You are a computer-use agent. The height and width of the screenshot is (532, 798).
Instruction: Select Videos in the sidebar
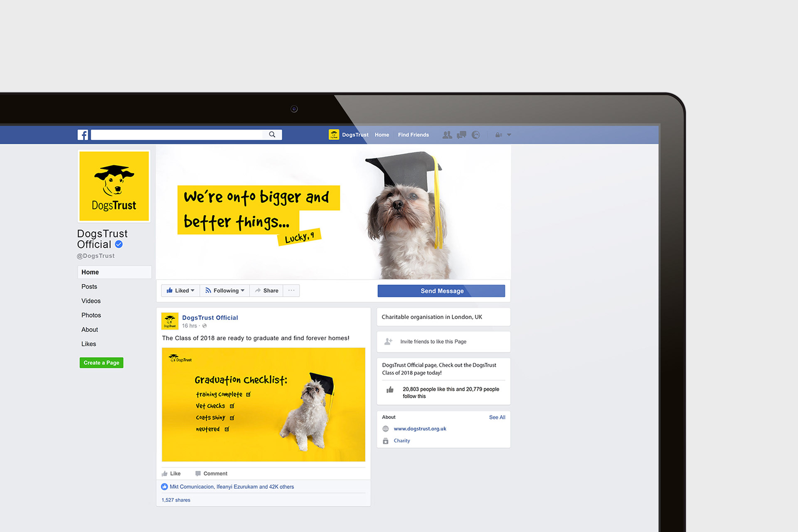coord(91,301)
